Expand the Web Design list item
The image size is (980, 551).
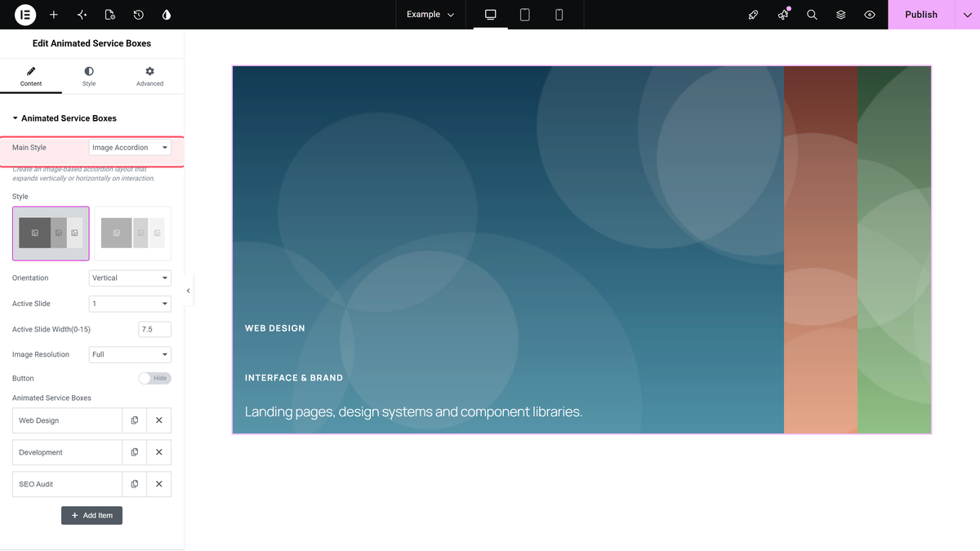(67, 420)
